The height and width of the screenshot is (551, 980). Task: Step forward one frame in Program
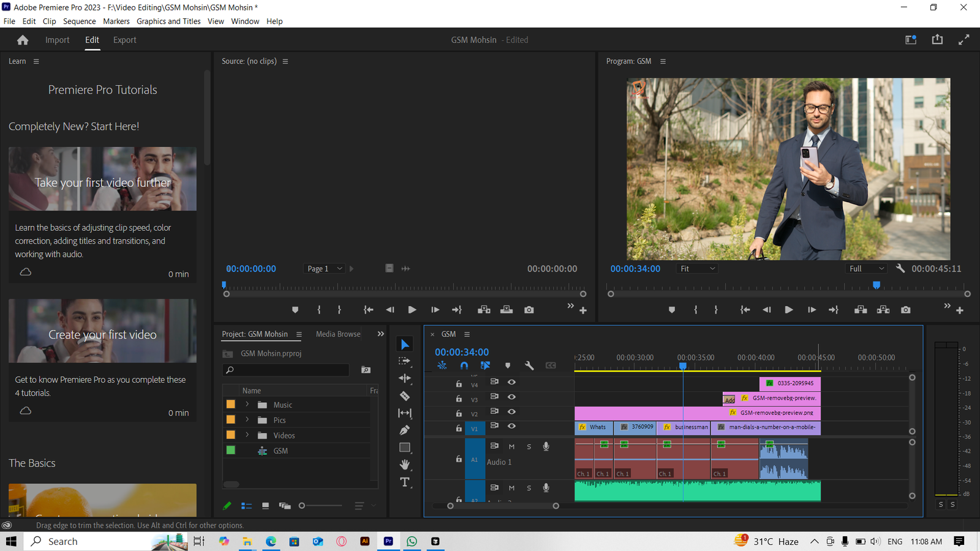click(812, 310)
